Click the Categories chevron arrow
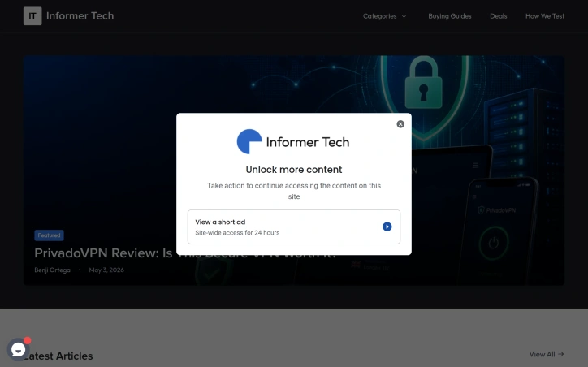The width and height of the screenshot is (588, 367). pyautogui.click(x=404, y=16)
